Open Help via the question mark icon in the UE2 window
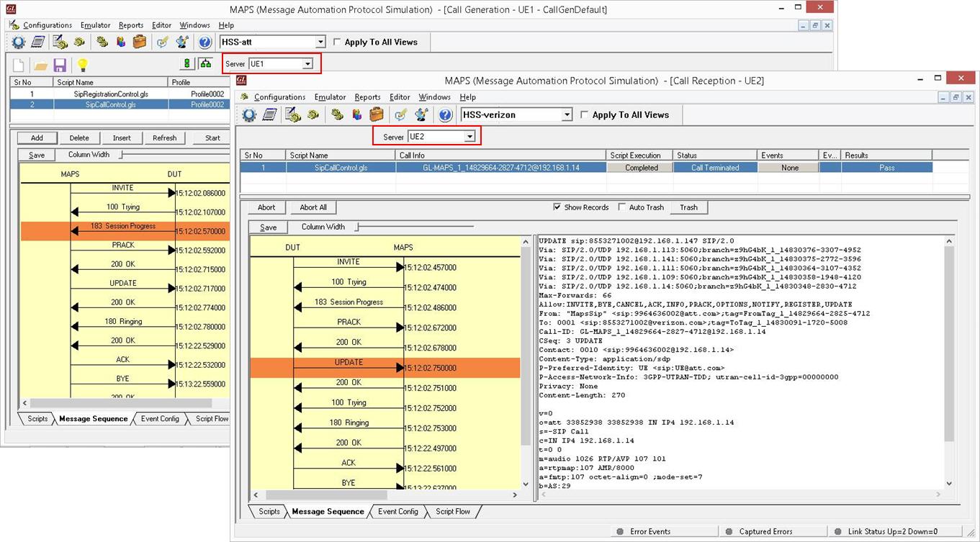This screenshot has height=542, width=980. 445,114
